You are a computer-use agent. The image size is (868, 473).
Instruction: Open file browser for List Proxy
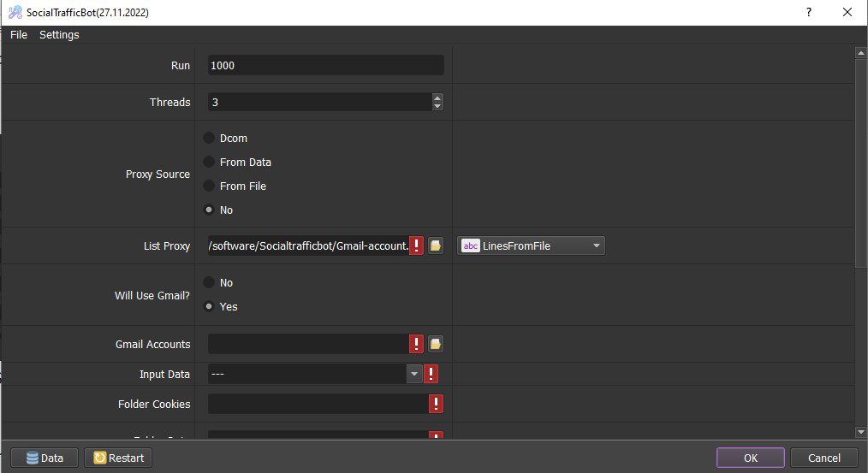click(436, 245)
